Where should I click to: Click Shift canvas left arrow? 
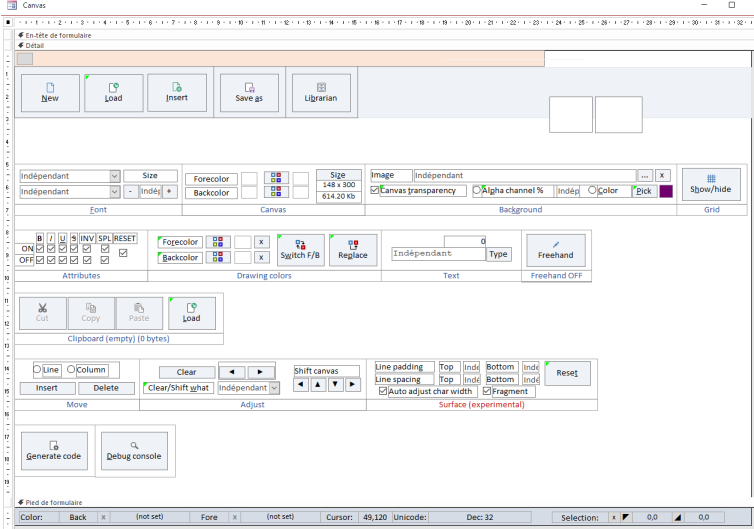[301, 384]
